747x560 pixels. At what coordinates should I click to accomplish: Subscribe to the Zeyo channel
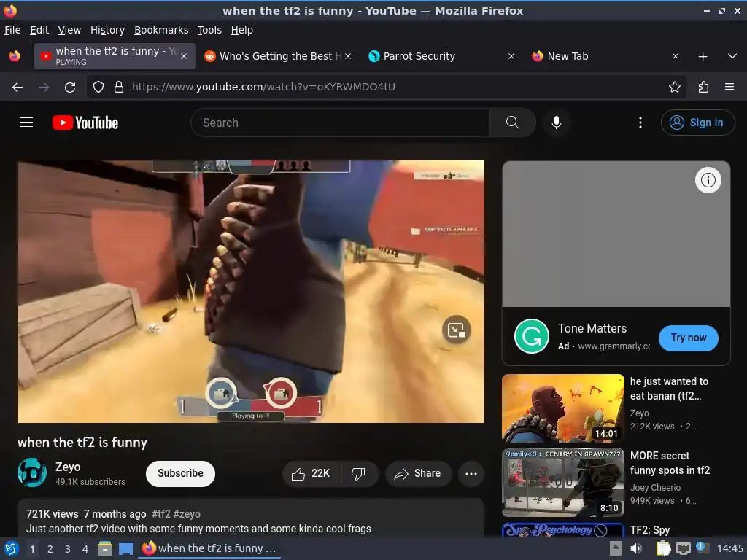[181, 473]
